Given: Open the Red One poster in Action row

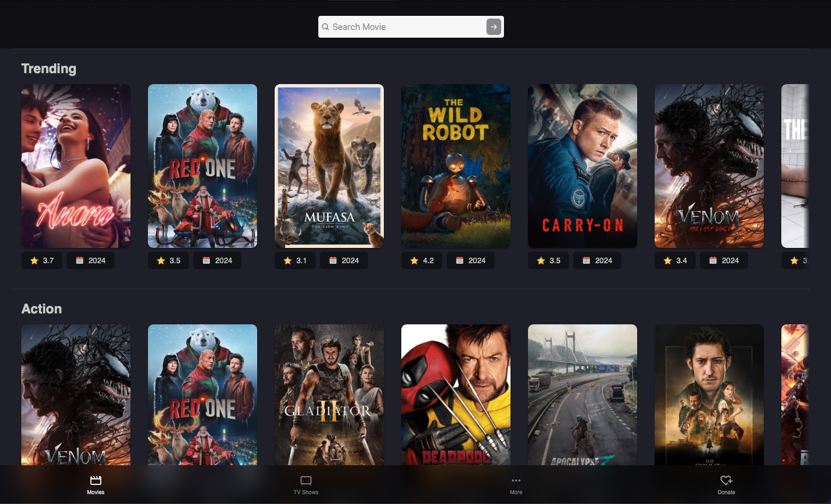Looking at the screenshot, I should click(x=203, y=395).
